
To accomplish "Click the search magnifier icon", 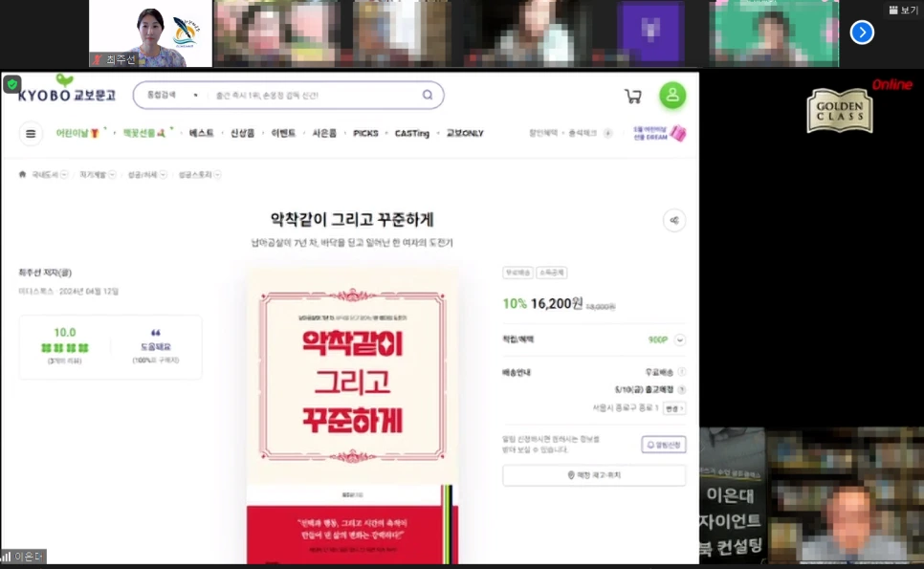I will point(428,95).
